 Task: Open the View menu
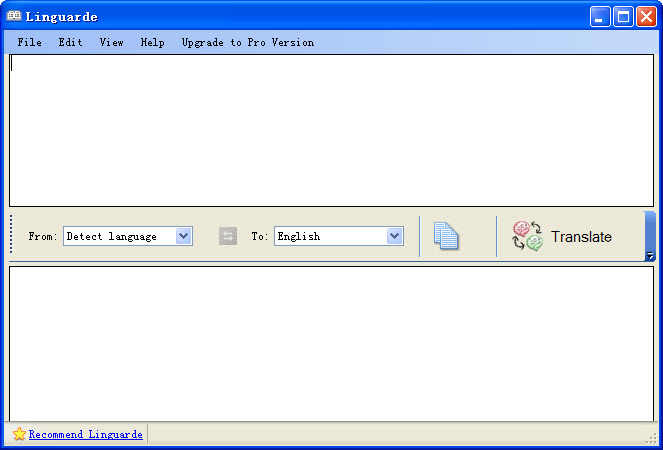(x=112, y=42)
